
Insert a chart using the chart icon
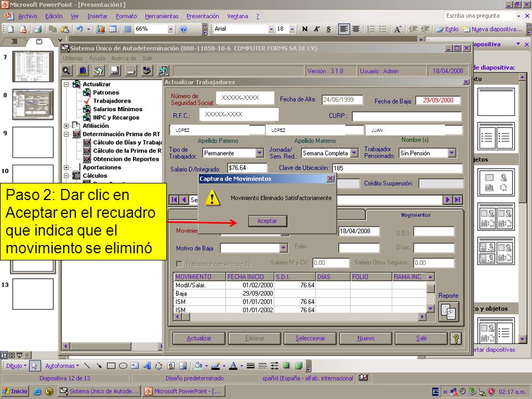[101, 29]
